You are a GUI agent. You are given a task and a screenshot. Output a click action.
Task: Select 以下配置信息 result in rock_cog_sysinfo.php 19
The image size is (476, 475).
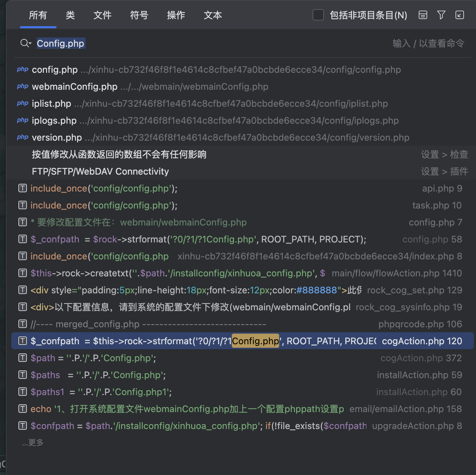coord(243,307)
